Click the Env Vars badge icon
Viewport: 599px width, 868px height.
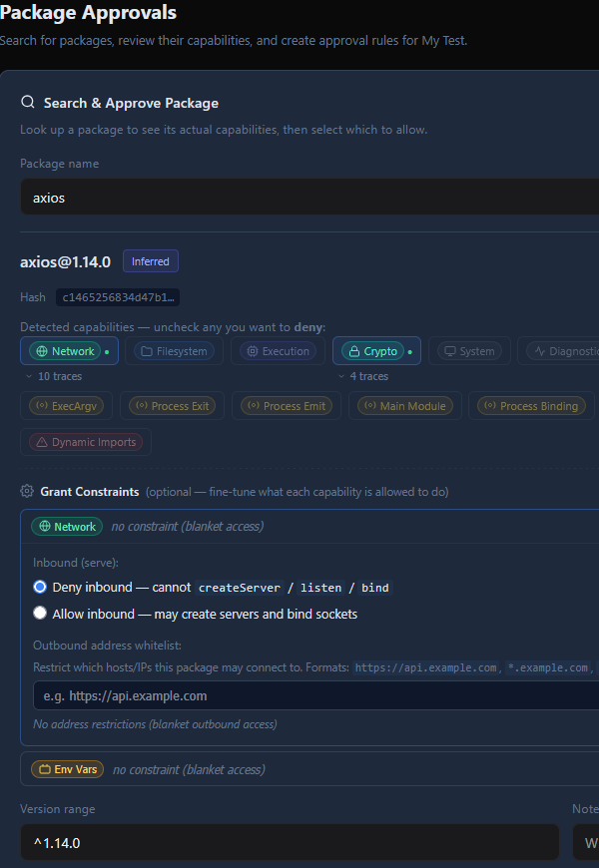[45, 769]
